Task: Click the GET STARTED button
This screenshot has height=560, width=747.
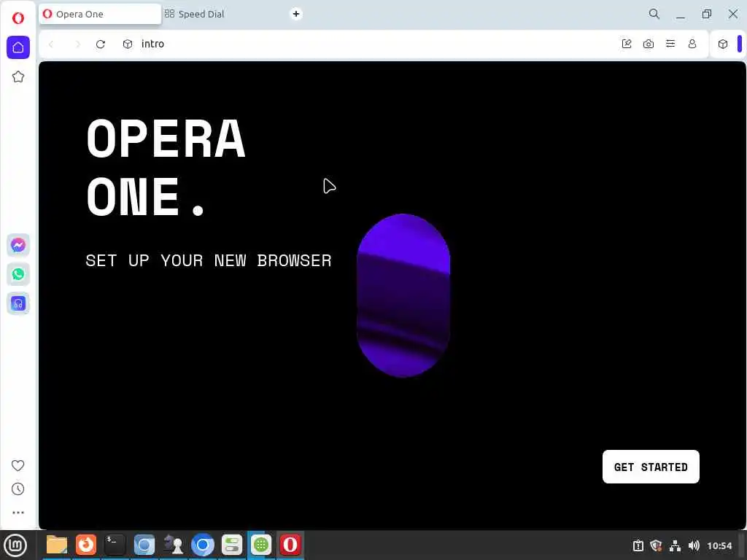Action: click(x=651, y=467)
